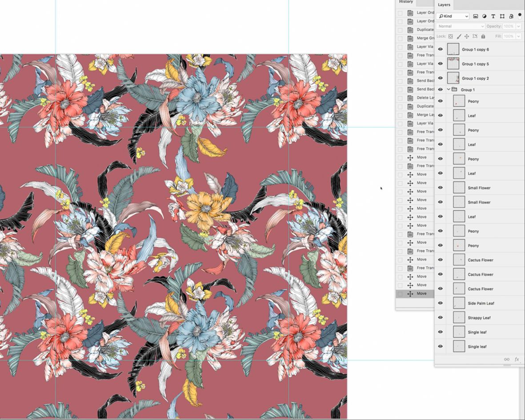This screenshot has width=525, height=420.
Task: Select the 'Group 1 copy 5' layer name
Action: pos(476,64)
